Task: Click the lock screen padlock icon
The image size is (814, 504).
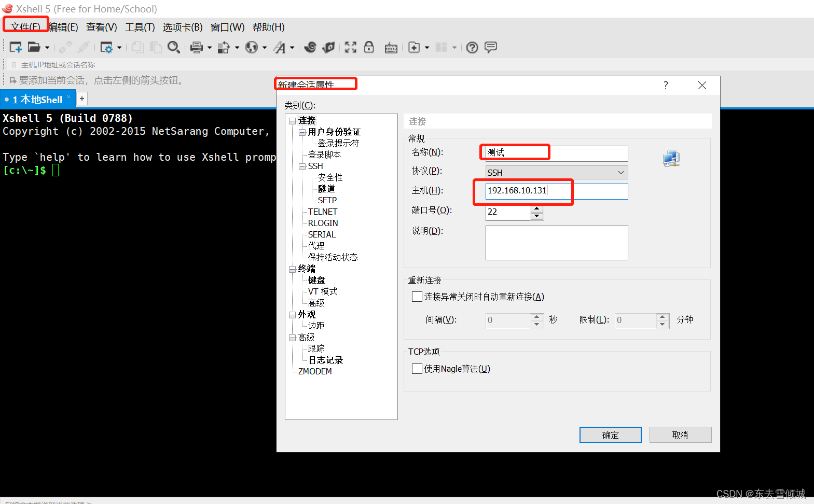Action: [369, 47]
